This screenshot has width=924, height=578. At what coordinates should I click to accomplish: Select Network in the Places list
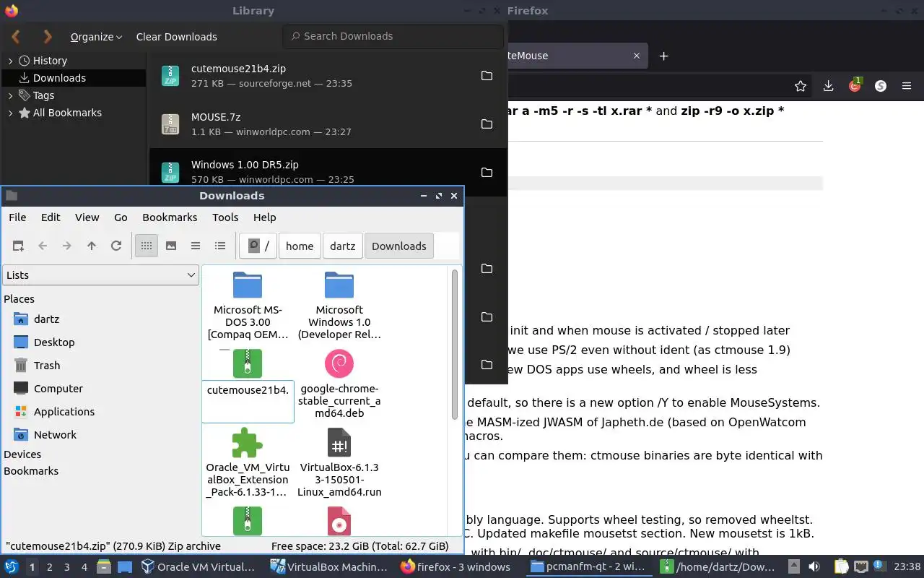coord(55,435)
